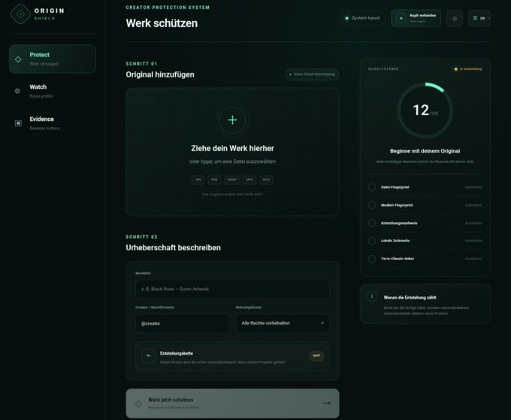Open the Protect section in sidebar

point(53,59)
